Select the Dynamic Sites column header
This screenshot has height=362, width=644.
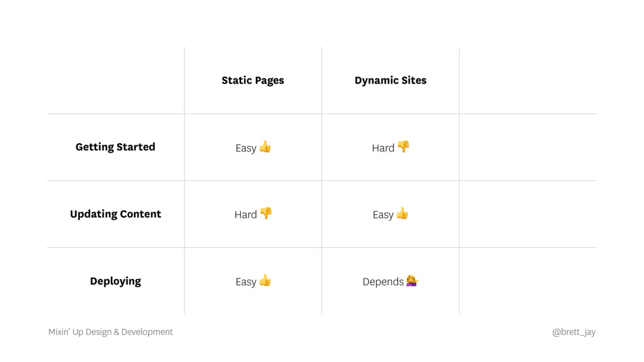(390, 80)
